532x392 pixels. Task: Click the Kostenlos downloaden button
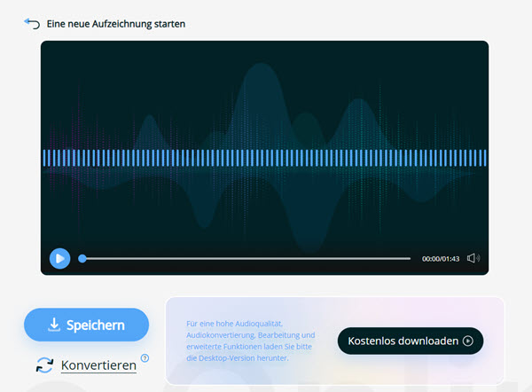[411, 341]
